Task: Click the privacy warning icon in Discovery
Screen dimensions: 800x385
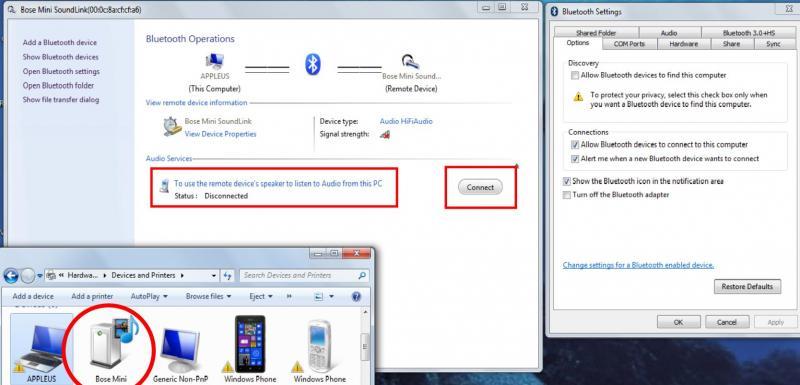Action: click(x=578, y=96)
